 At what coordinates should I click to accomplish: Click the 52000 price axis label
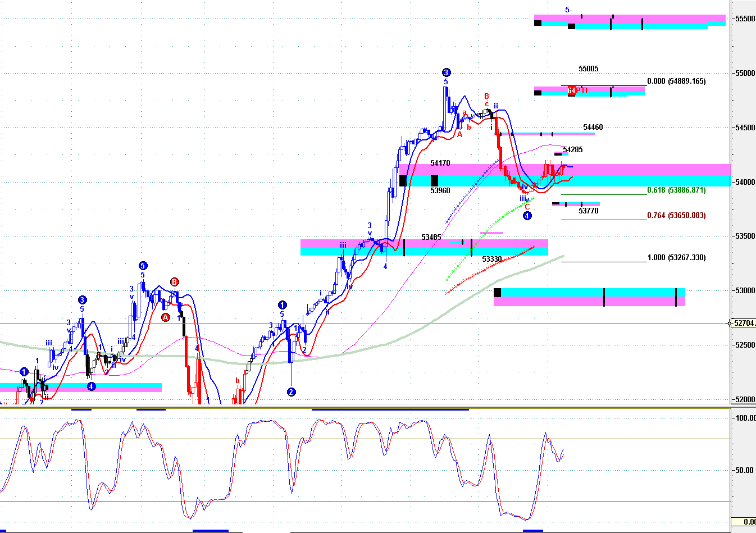click(745, 399)
